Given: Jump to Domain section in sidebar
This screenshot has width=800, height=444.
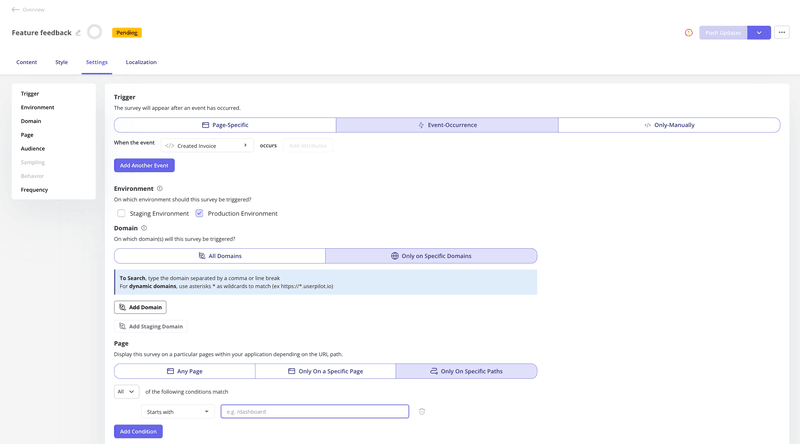Looking at the screenshot, I should click(31, 121).
